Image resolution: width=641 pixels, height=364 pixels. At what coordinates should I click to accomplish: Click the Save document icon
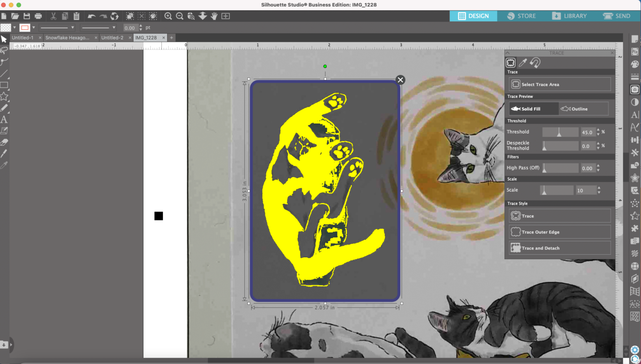point(27,16)
